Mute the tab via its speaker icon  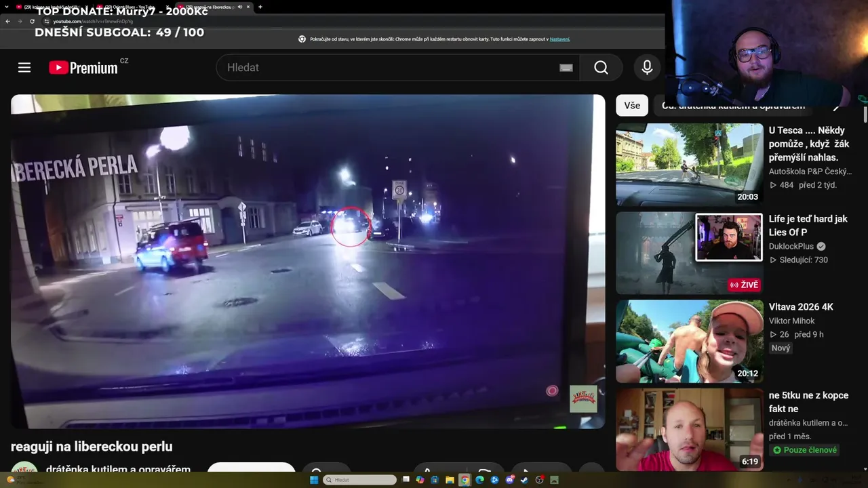239,7
